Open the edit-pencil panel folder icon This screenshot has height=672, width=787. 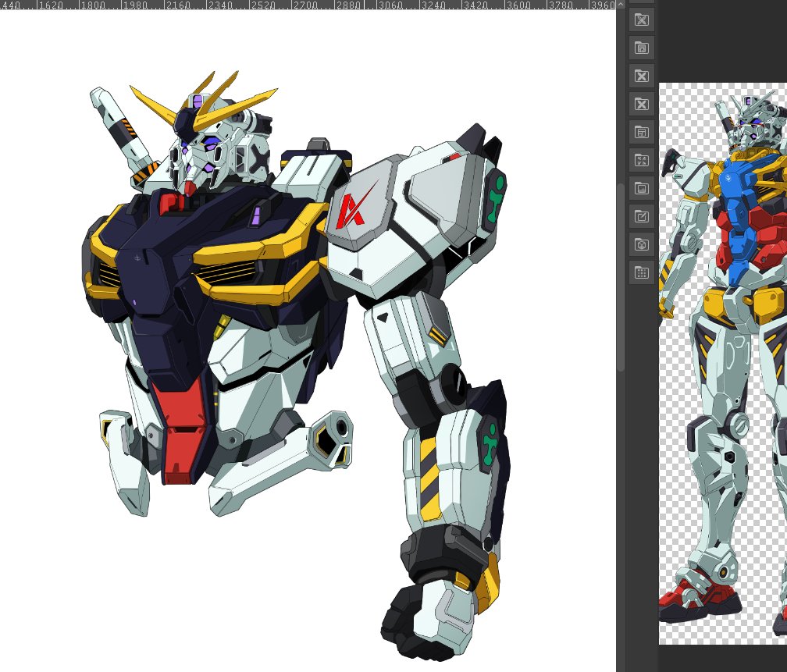(640, 216)
